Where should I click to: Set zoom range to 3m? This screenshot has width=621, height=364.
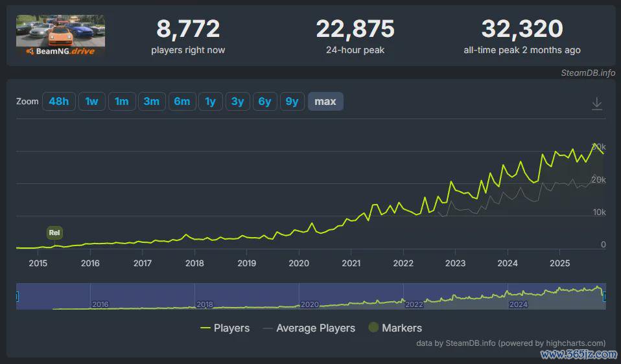(x=152, y=102)
